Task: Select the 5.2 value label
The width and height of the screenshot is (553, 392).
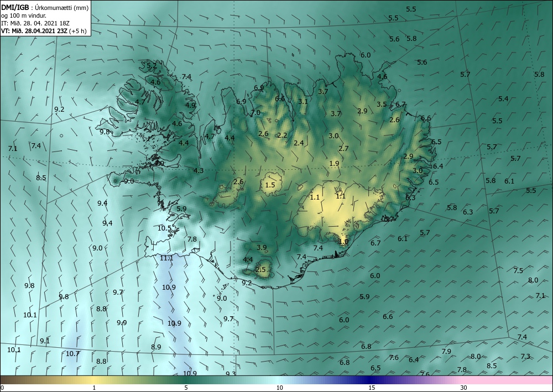Action: [x=152, y=66]
